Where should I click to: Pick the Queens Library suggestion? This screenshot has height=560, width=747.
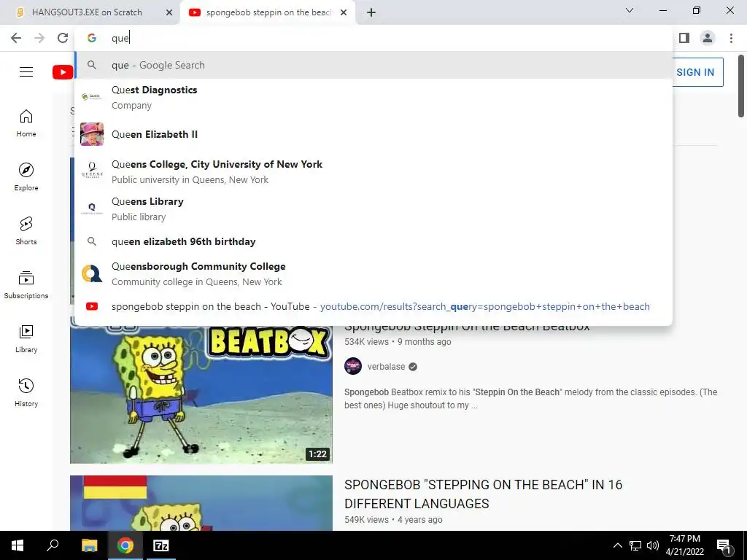click(x=373, y=209)
